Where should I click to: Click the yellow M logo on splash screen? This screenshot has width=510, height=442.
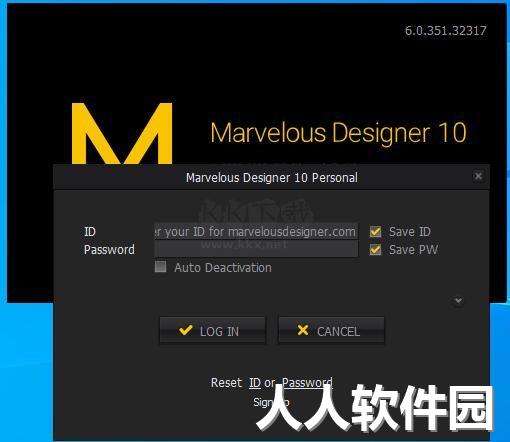(122, 133)
